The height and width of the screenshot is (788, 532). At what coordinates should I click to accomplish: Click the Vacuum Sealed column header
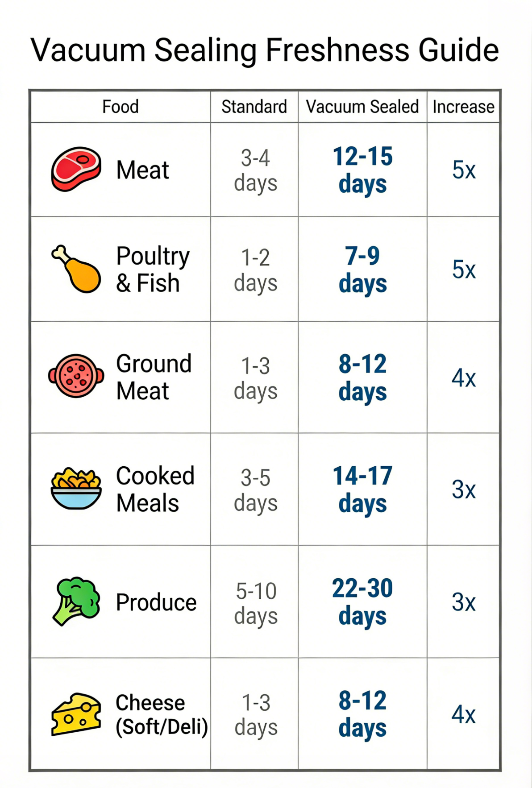pos(362,107)
